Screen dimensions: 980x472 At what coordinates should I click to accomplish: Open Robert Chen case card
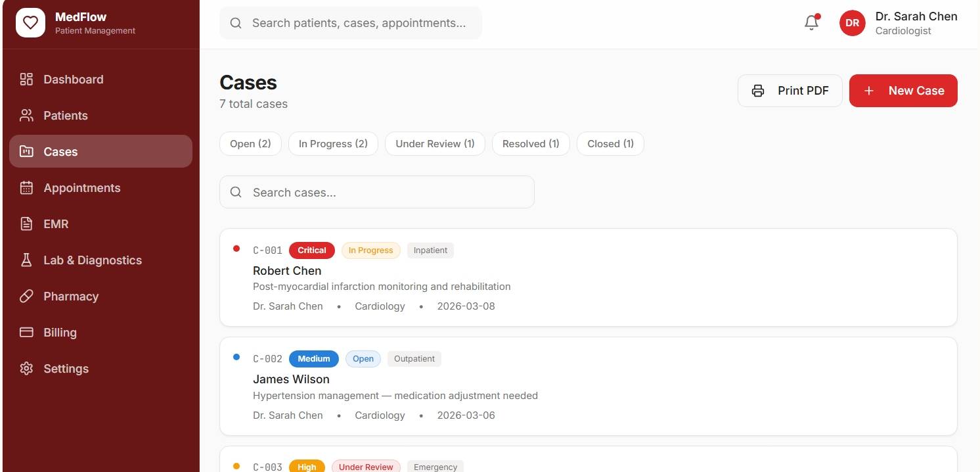pos(589,277)
